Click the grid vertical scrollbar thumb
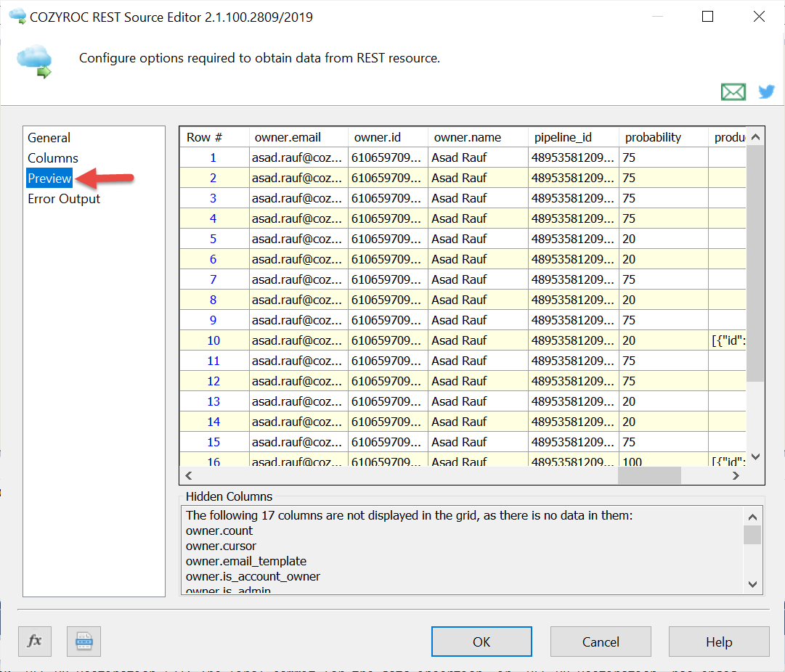The image size is (785, 672). click(x=755, y=263)
